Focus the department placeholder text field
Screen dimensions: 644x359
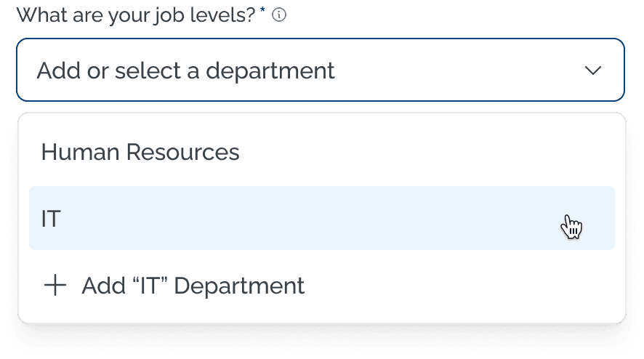[186, 70]
